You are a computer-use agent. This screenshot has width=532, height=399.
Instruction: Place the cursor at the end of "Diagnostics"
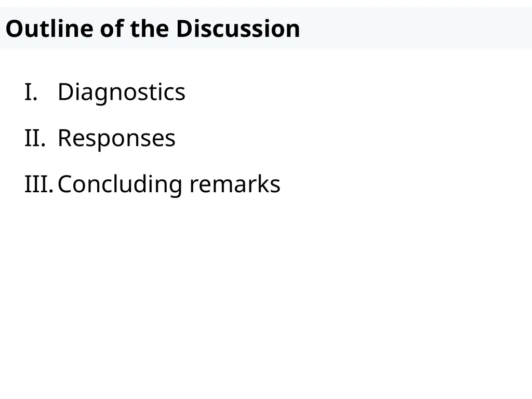click(185, 92)
